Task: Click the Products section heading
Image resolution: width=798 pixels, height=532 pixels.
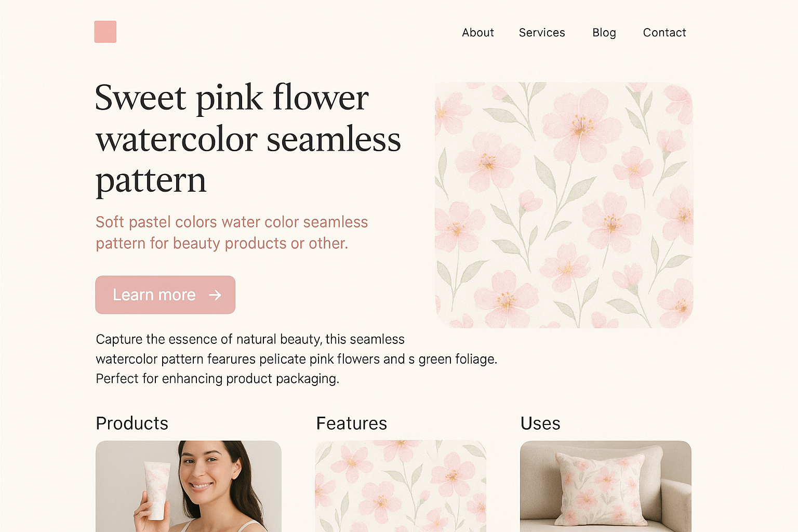Action: [132, 423]
